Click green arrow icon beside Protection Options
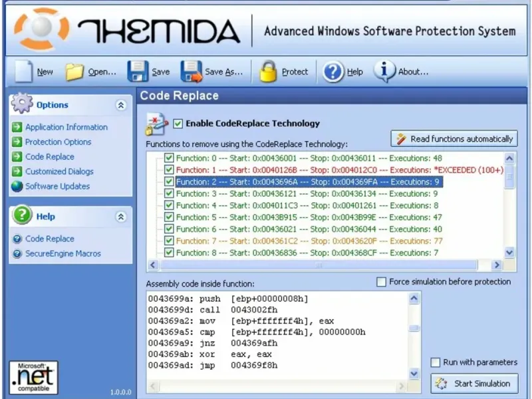The width and height of the screenshot is (532, 399). (x=17, y=142)
